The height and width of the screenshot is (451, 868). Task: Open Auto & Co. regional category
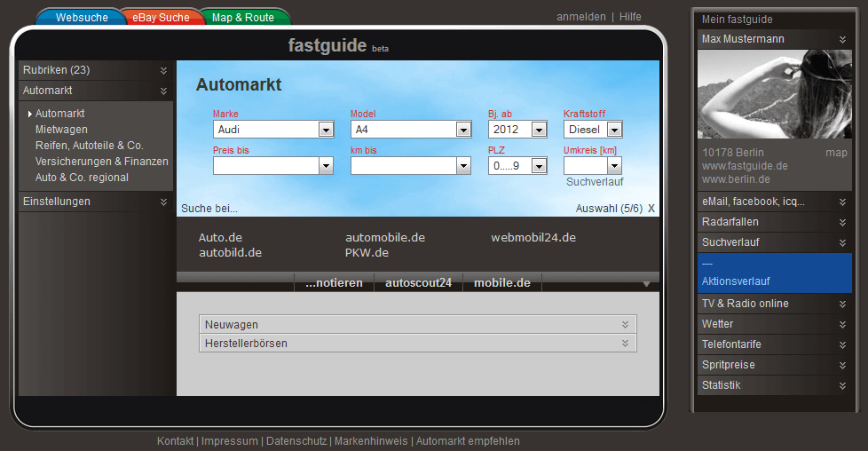coord(82,178)
